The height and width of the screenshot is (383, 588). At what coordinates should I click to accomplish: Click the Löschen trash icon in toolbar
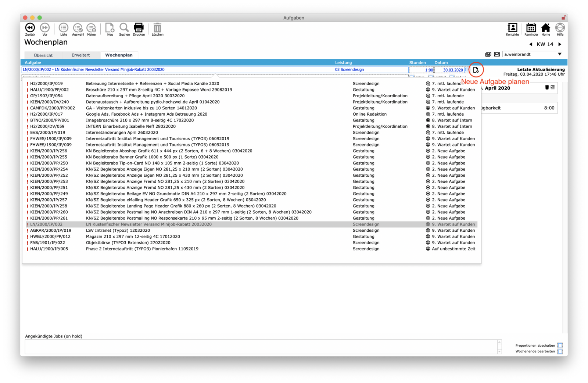coord(157,28)
